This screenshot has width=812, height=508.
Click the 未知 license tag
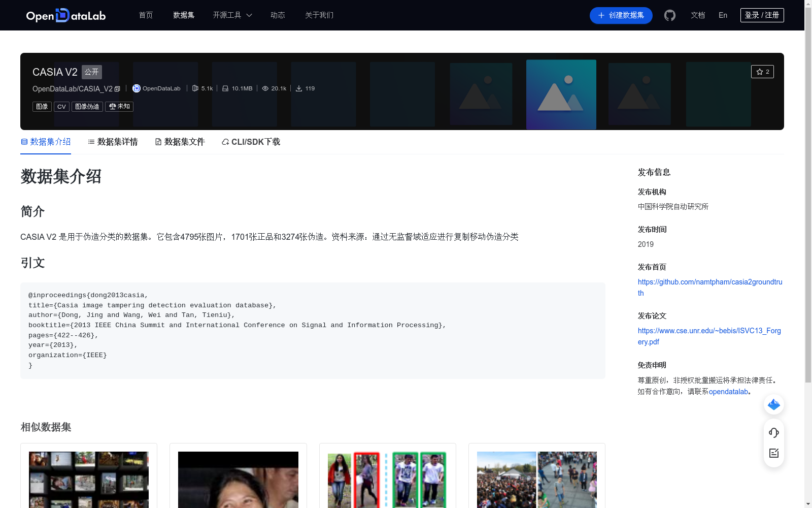[x=119, y=107]
